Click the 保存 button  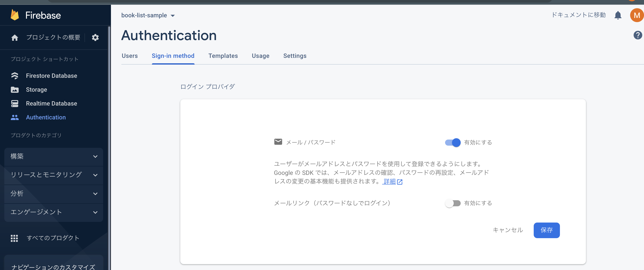[547, 230]
